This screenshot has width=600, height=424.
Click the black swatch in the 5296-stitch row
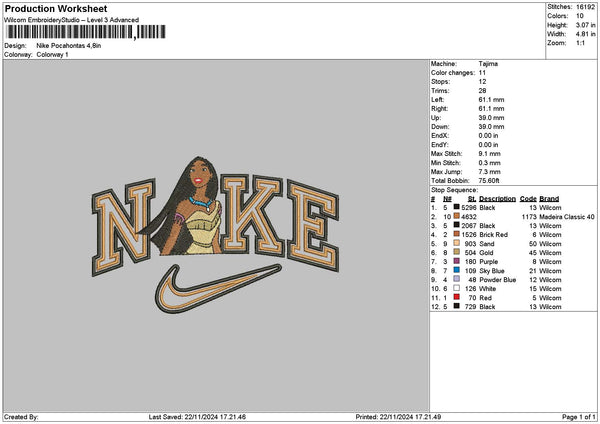pyautogui.click(x=457, y=207)
